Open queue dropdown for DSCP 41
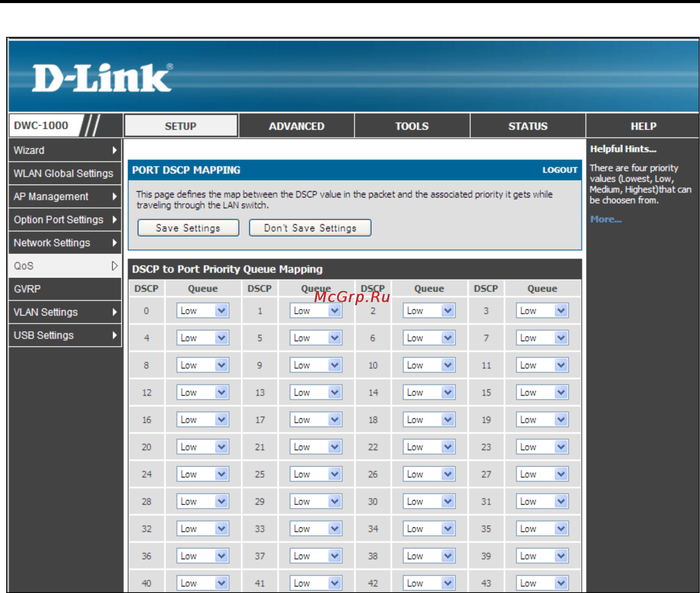The height and width of the screenshot is (593, 700). (316, 583)
